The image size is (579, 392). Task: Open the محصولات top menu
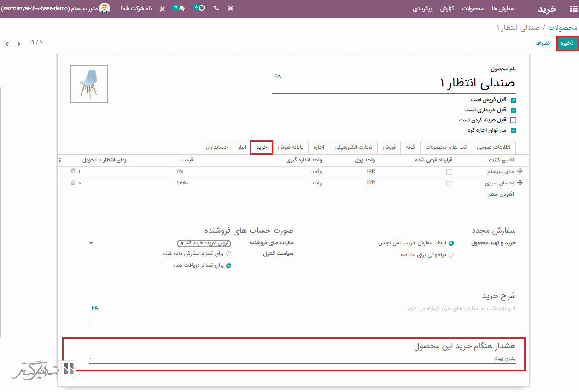[x=473, y=9]
